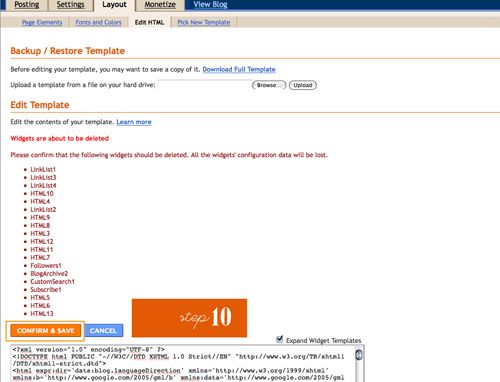Viewport: 500px width, 382px height.
Task: Click the HTML4 widget entry
Action: [x=40, y=201]
